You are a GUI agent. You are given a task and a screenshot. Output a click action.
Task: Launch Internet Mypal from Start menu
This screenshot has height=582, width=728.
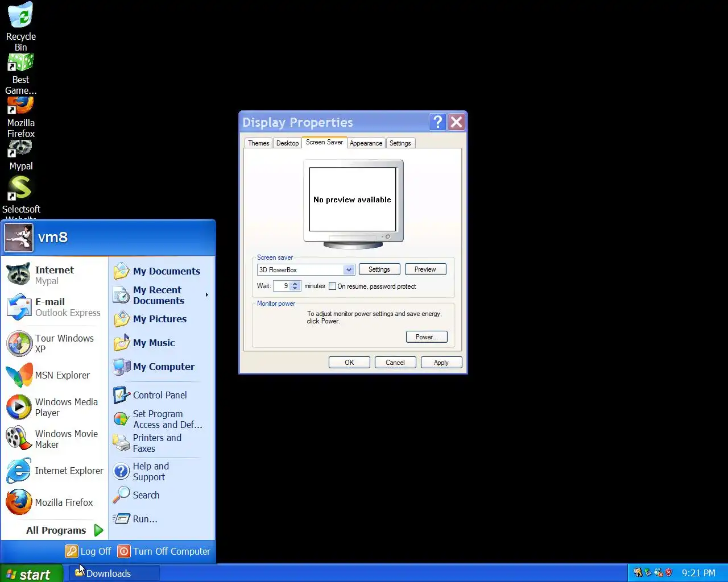55,275
